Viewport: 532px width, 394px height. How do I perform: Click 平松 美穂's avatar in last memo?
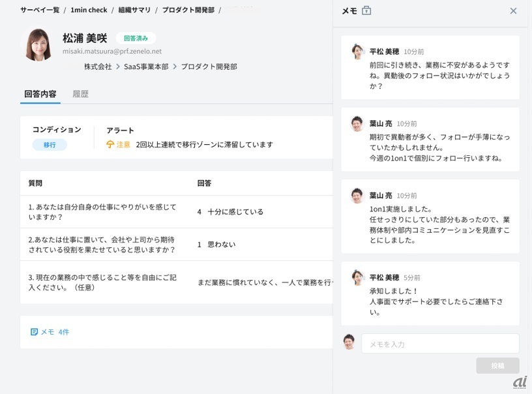357,277
